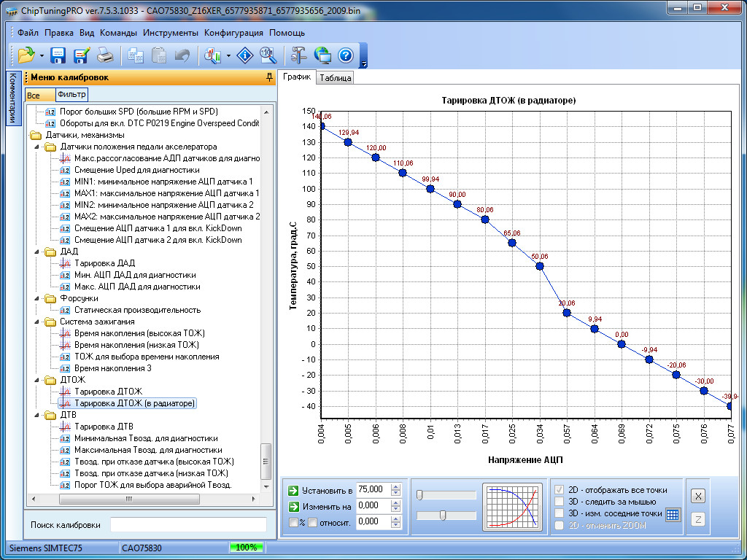Click the blue question mark help icon
The height and width of the screenshot is (560, 747).
pyautogui.click(x=345, y=55)
